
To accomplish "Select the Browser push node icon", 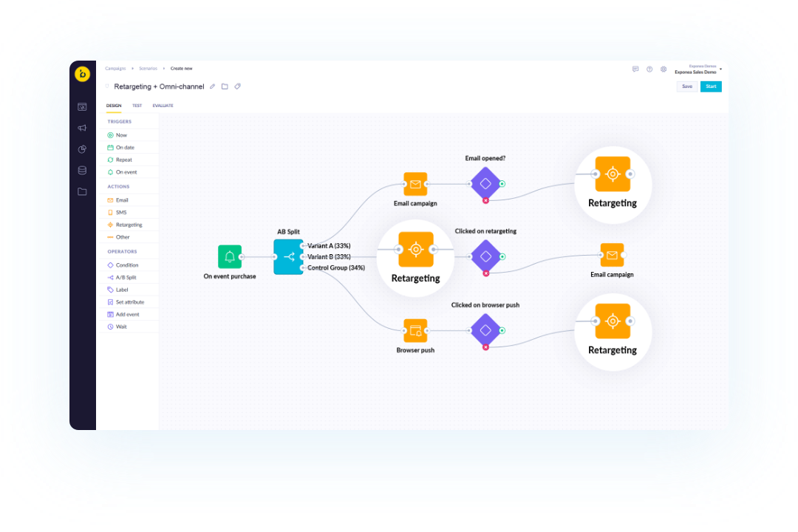I will click(415, 331).
